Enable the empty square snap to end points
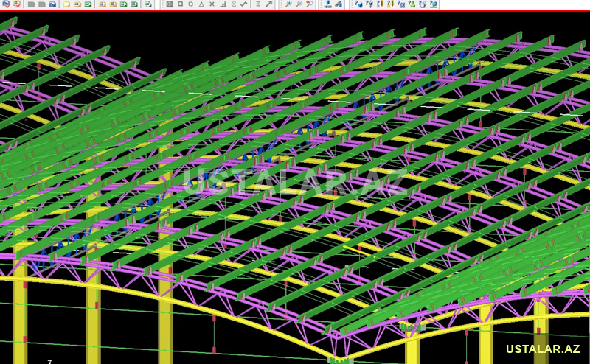This screenshot has height=364, width=590. [x=181, y=4]
